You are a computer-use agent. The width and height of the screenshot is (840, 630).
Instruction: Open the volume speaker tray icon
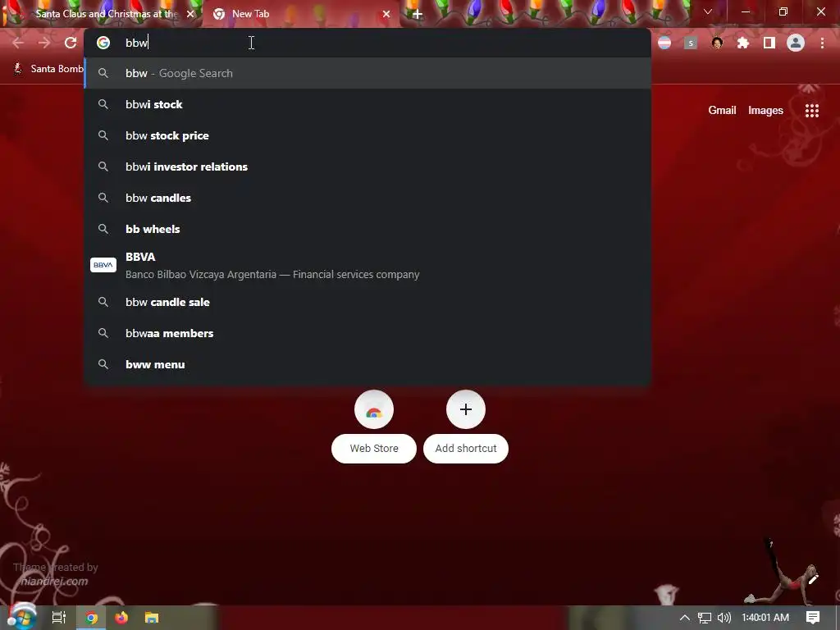724,618
